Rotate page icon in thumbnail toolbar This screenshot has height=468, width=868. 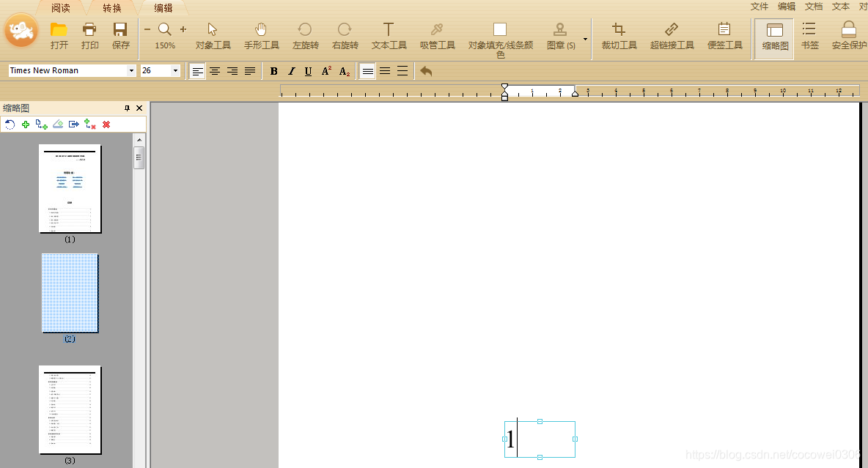10,125
